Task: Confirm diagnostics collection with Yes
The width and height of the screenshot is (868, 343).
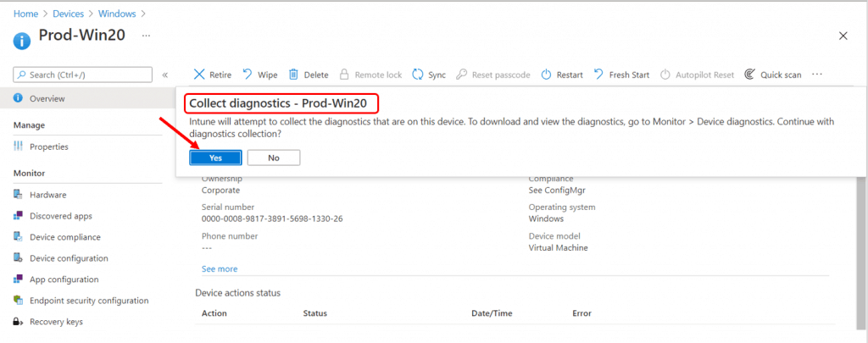Action: click(215, 158)
